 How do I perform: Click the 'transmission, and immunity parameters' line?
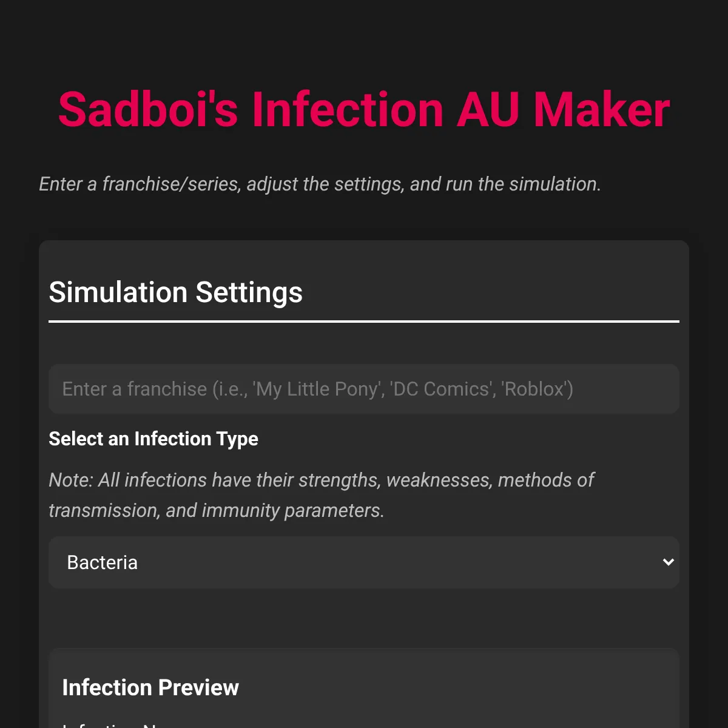click(x=216, y=510)
